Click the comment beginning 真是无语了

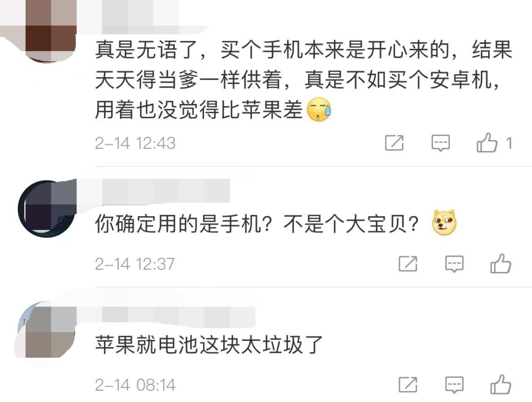(303, 80)
